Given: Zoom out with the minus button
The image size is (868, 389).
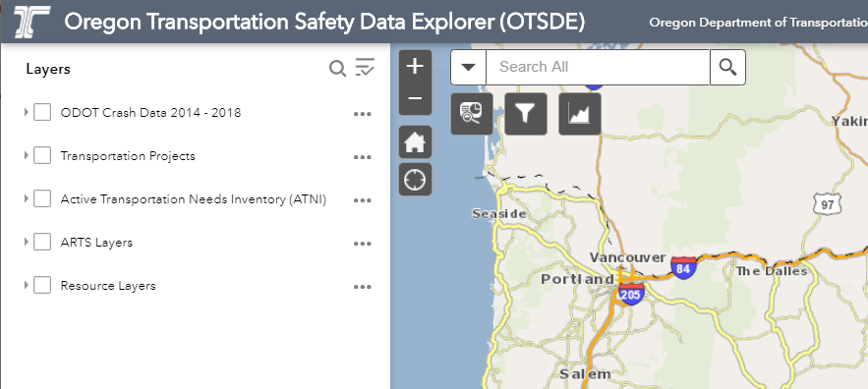Looking at the screenshot, I should point(415,98).
